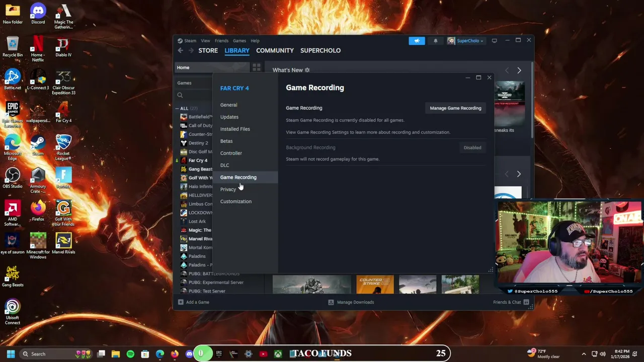The width and height of the screenshot is (644, 362).
Task: Click the lower shelf's next arrow
Action: point(519,174)
